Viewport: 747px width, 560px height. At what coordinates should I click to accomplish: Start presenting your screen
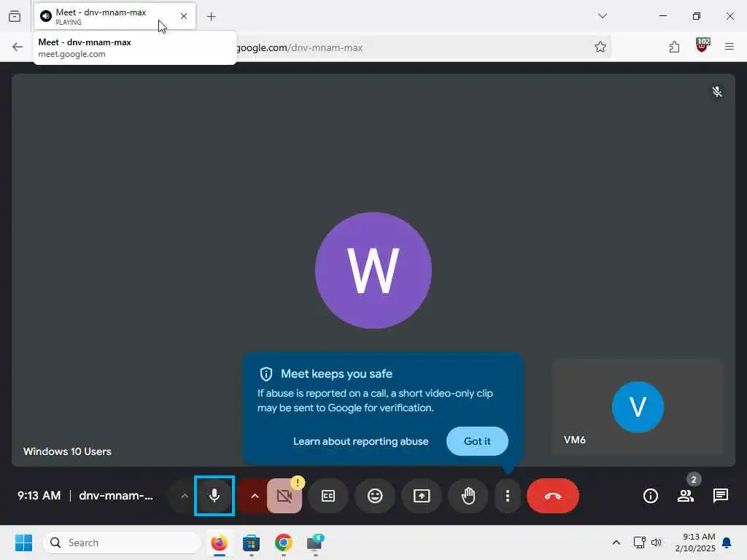[x=422, y=496]
